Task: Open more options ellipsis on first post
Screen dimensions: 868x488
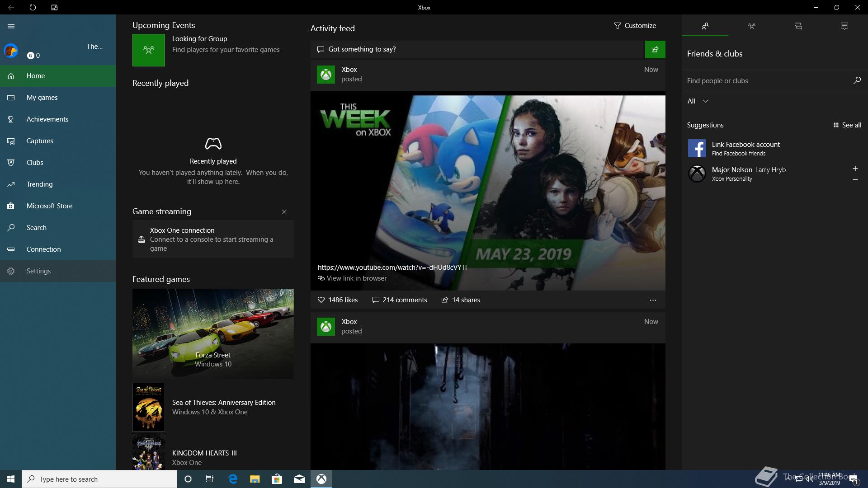Action: coord(653,300)
